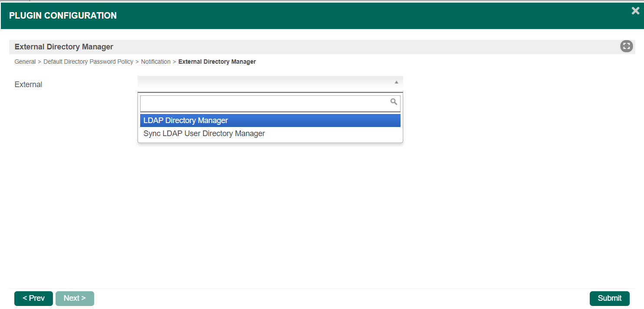Close the Plugin Configuration dialog

coord(635,11)
